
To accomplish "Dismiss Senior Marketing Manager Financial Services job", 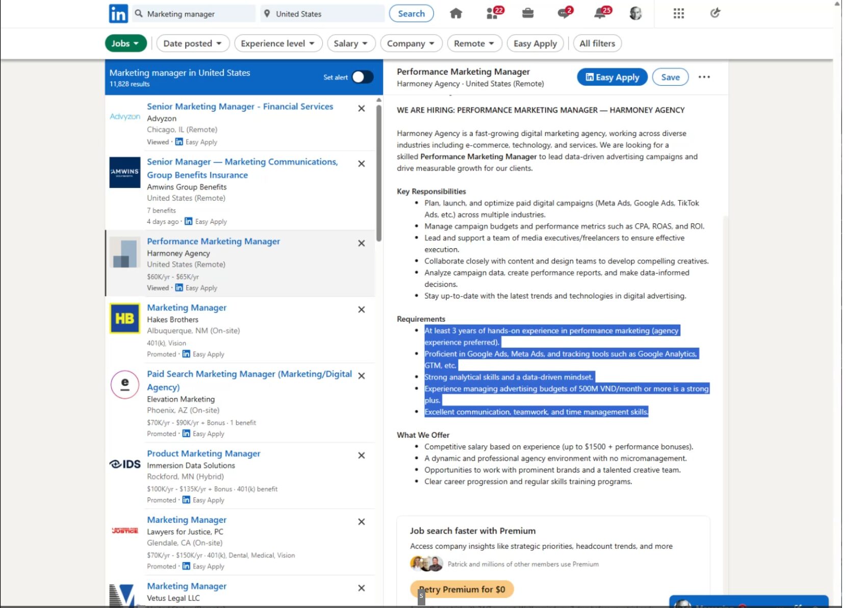I will coord(362,109).
